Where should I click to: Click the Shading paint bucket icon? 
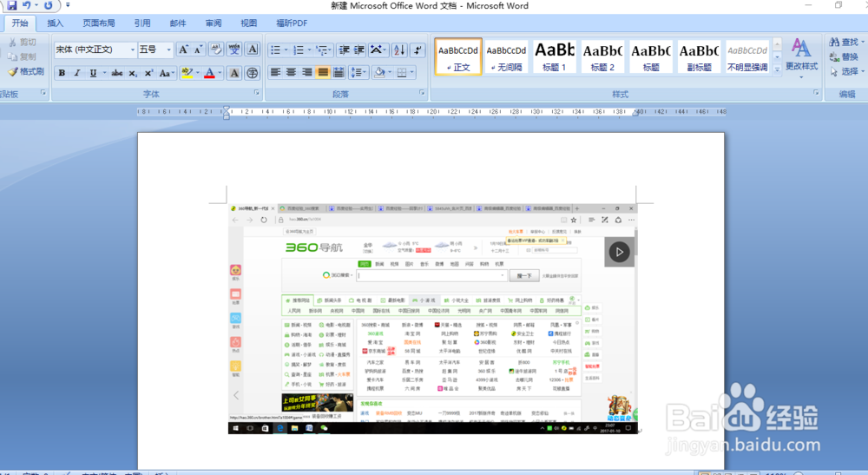coord(379,73)
